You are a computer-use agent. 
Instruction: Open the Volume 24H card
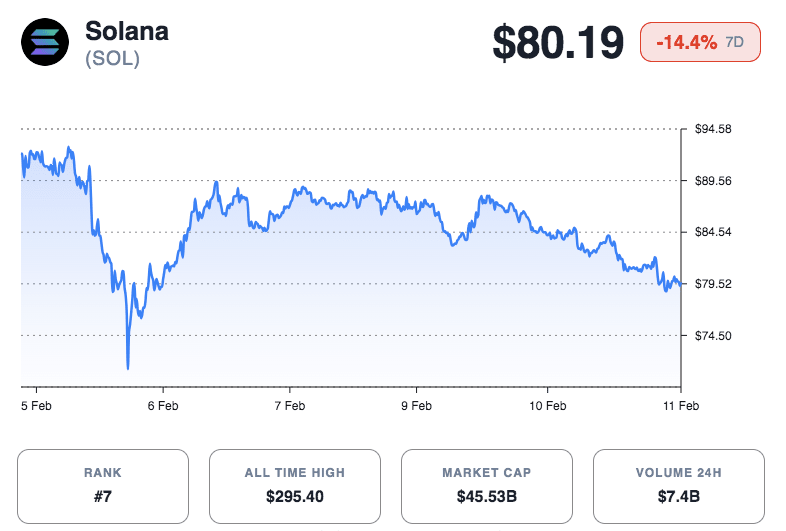pos(679,486)
